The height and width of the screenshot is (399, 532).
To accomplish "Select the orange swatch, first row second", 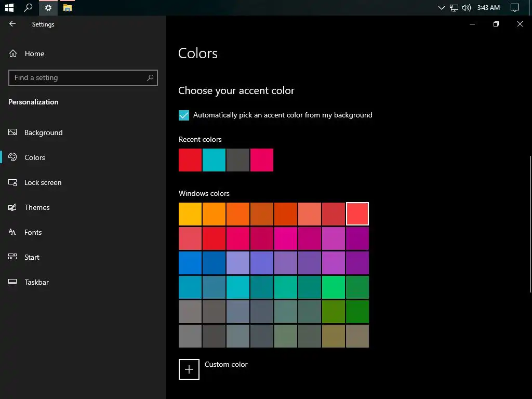I will click(x=214, y=214).
